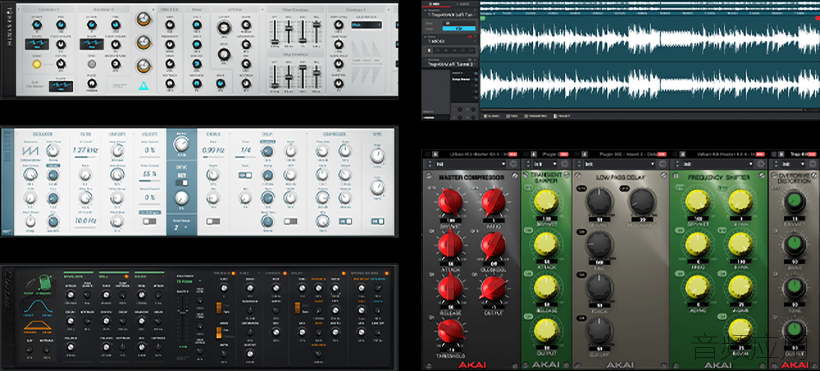Screen dimensions: 820x371
Task: Select the Oscillator 1 waveform display in the top synth
Action: click(x=38, y=45)
